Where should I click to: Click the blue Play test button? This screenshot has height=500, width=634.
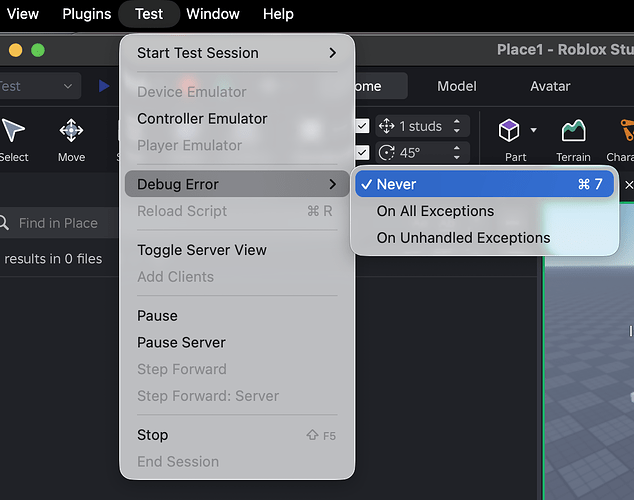pyautogui.click(x=104, y=86)
